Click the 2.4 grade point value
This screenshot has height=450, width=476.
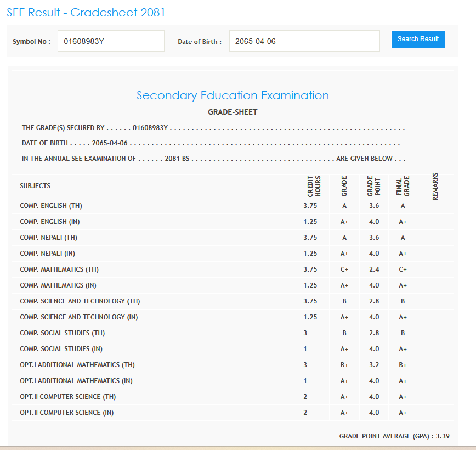click(x=373, y=269)
